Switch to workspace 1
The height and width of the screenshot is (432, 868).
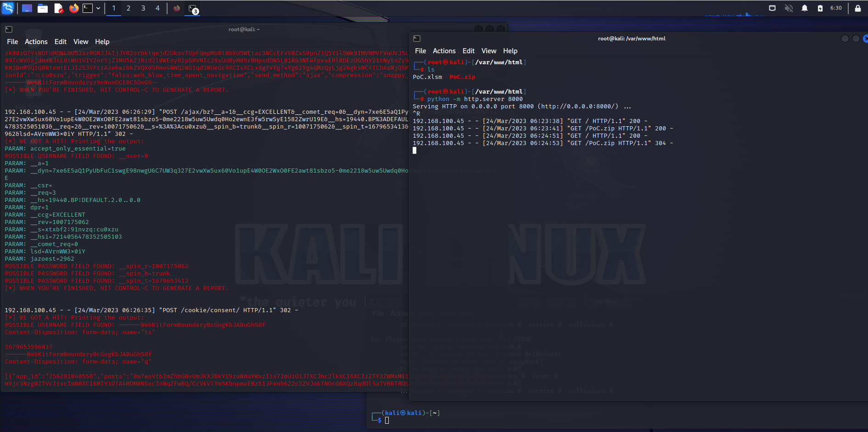tap(114, 8)
